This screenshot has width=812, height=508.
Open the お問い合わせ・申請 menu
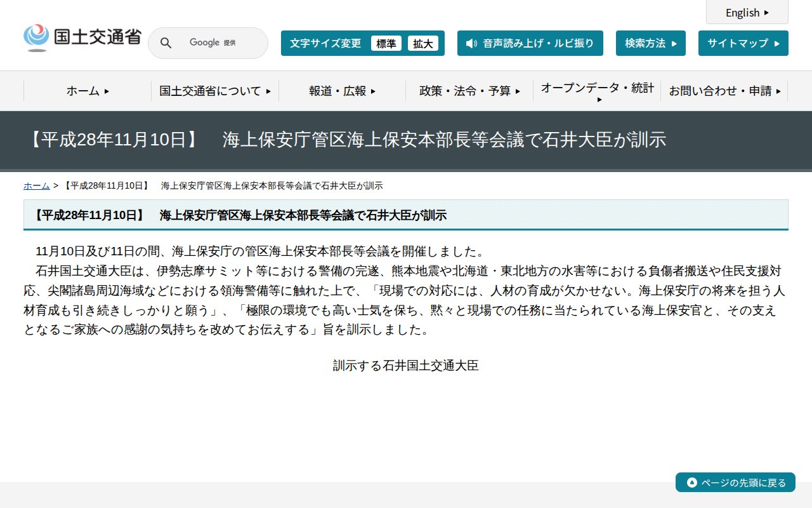point(725,91)
